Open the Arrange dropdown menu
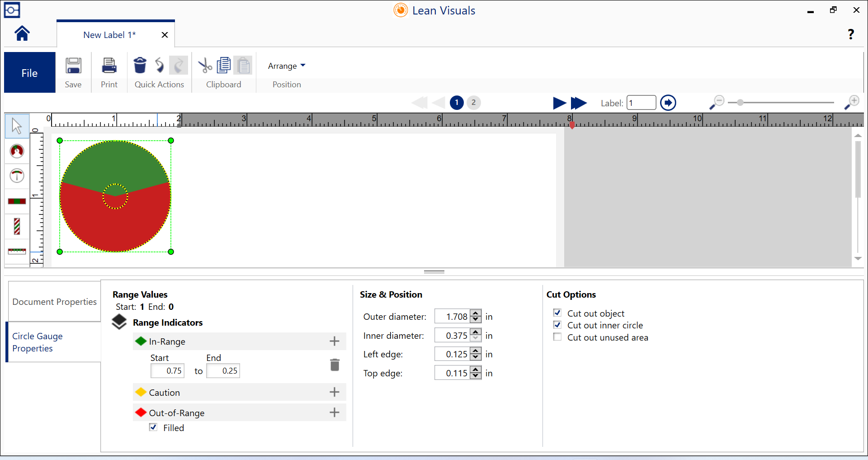Viewport: 868px width, 460px height. click(x=287, y=66)
